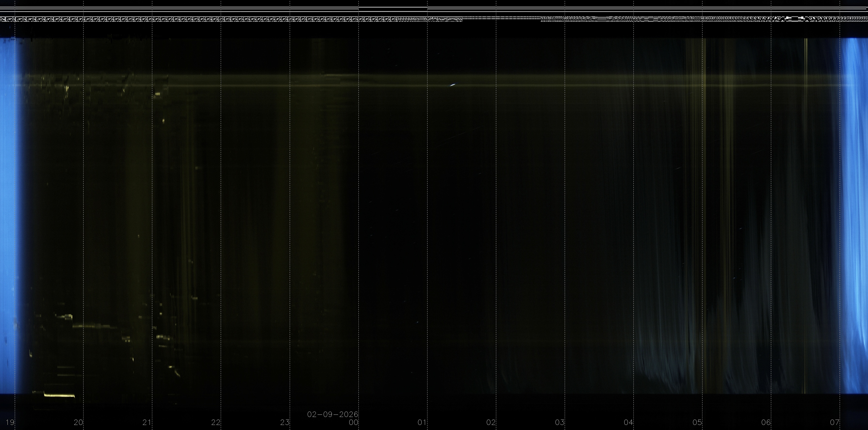Select the 07 hour marker
Image resolution: width=868 pixels, height=430 pixels.
[835, 422]
